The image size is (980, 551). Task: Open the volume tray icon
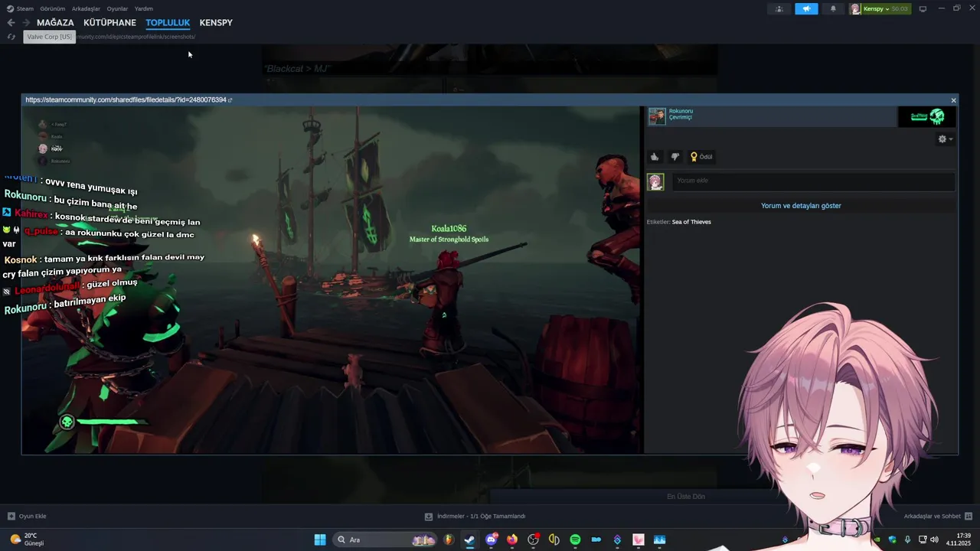[934, 540]
